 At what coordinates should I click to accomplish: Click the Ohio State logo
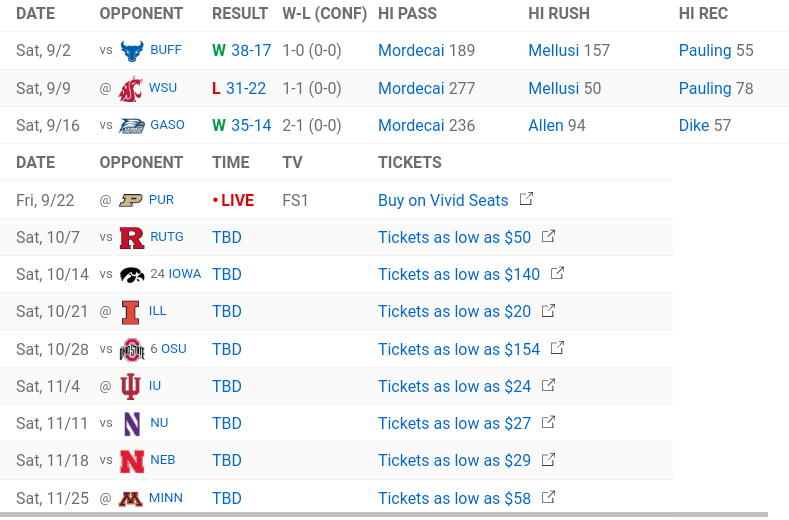click(x=131, y=349)
